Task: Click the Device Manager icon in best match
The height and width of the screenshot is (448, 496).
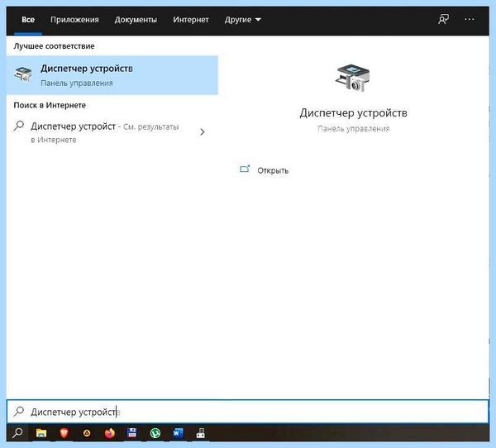Action: [x=23, y=74]
